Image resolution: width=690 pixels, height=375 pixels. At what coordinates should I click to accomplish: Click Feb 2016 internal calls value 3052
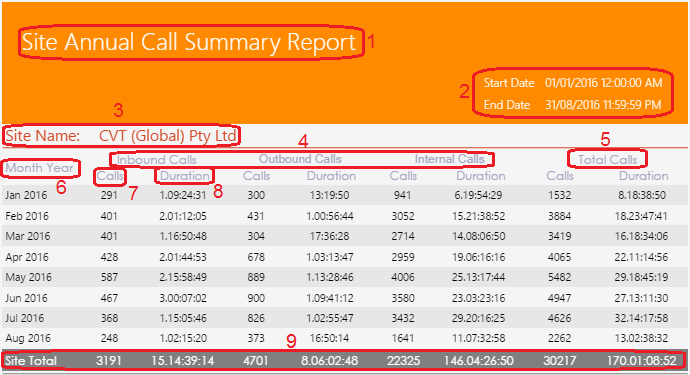click(403, 216)
